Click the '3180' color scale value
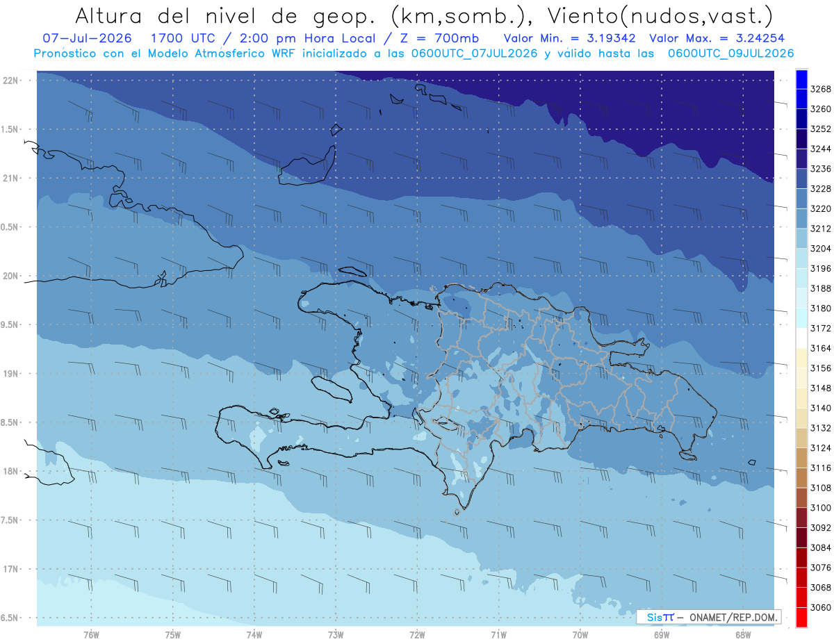The image size is (834, 644). click(821, 308)
